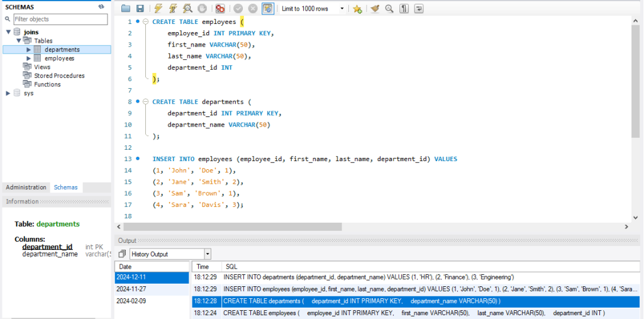
Task: Run Explain plan for current statement
Action: (x=187, y=9)
